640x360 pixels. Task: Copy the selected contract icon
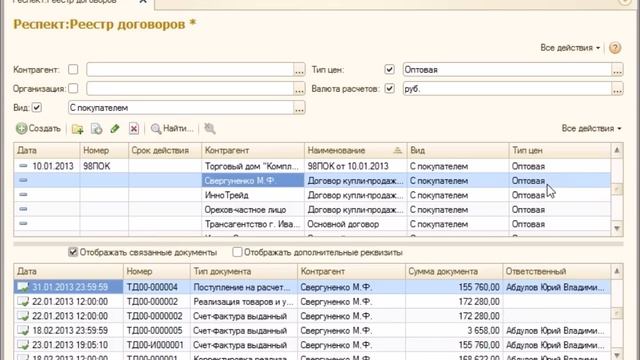(96, 129)
